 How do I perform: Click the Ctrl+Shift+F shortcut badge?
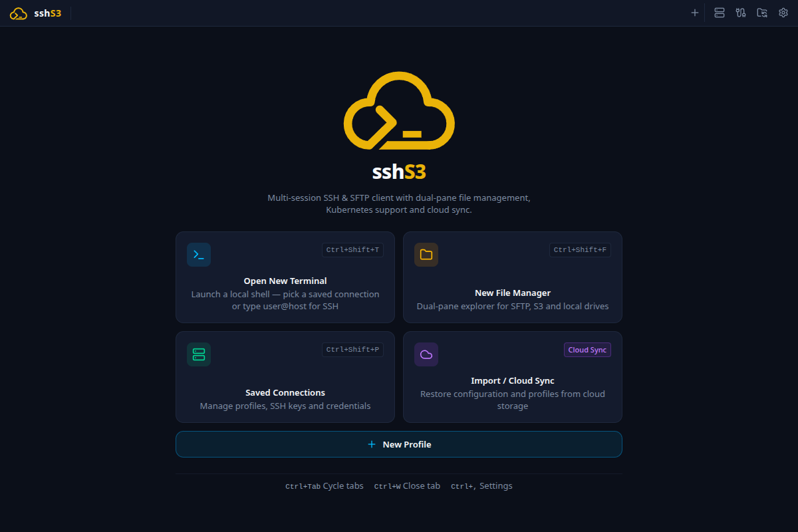(x=580, y=250)
